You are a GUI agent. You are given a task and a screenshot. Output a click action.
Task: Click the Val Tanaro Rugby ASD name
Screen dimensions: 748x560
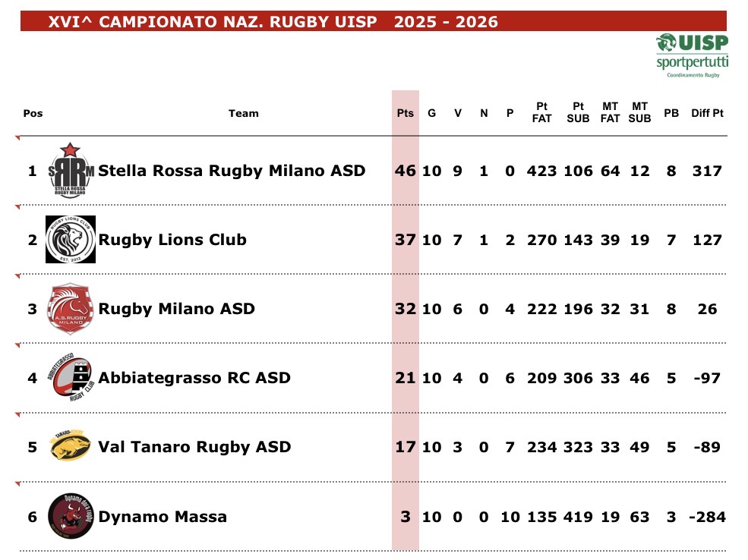194,447
